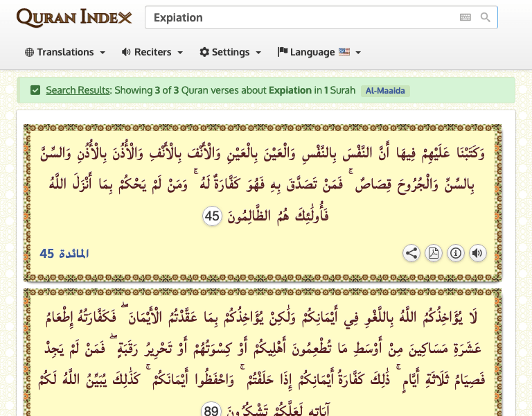Play audio recitation of verse 45
532x416 pixels.
(478, 253)
